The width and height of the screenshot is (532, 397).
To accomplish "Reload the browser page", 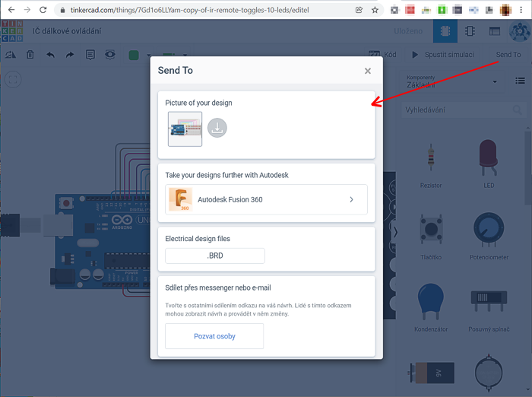I will click(43, 10).
